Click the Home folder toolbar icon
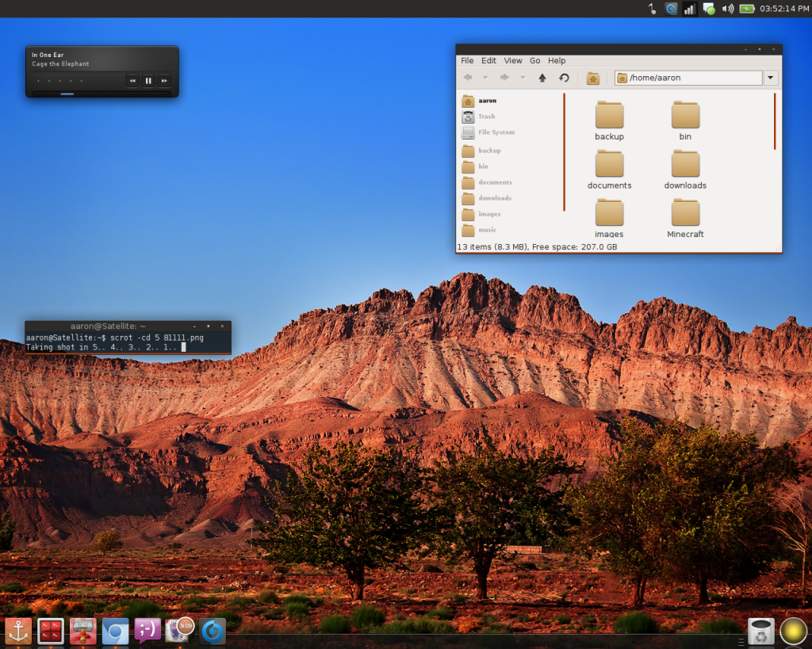The image size is (812, 649). [x=592, y=78]
